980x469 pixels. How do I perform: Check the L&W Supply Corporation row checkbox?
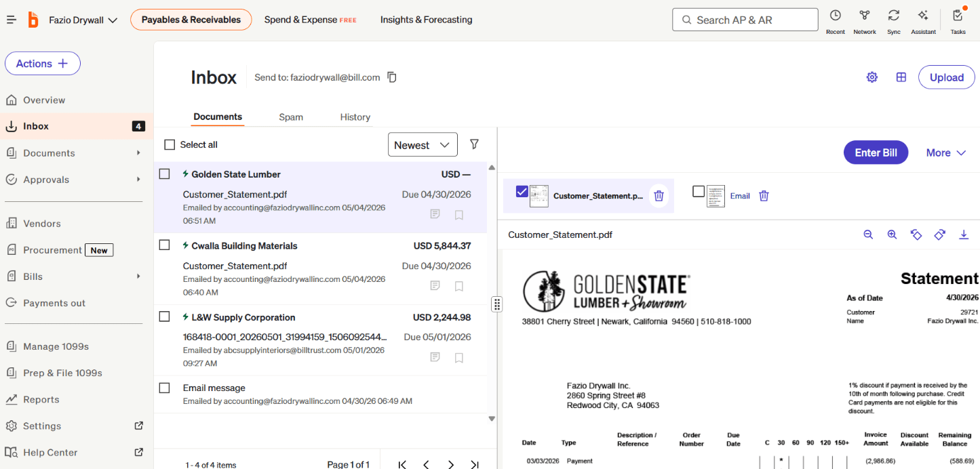(x=164, y=317)
